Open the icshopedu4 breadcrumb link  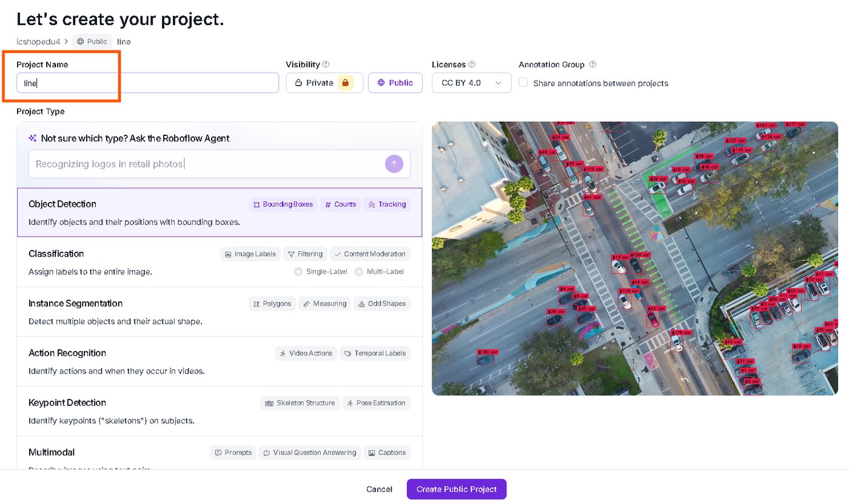pos(38,42)
